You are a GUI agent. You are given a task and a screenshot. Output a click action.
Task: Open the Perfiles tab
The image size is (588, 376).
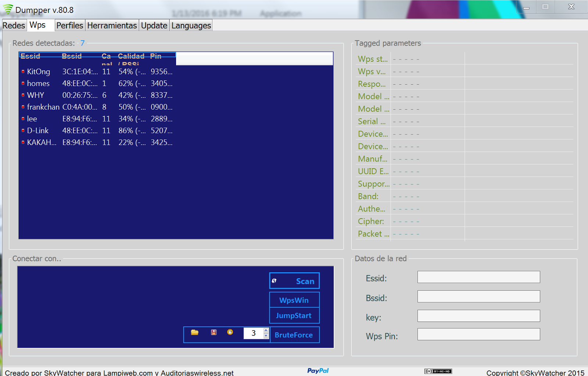click(70, 25)
